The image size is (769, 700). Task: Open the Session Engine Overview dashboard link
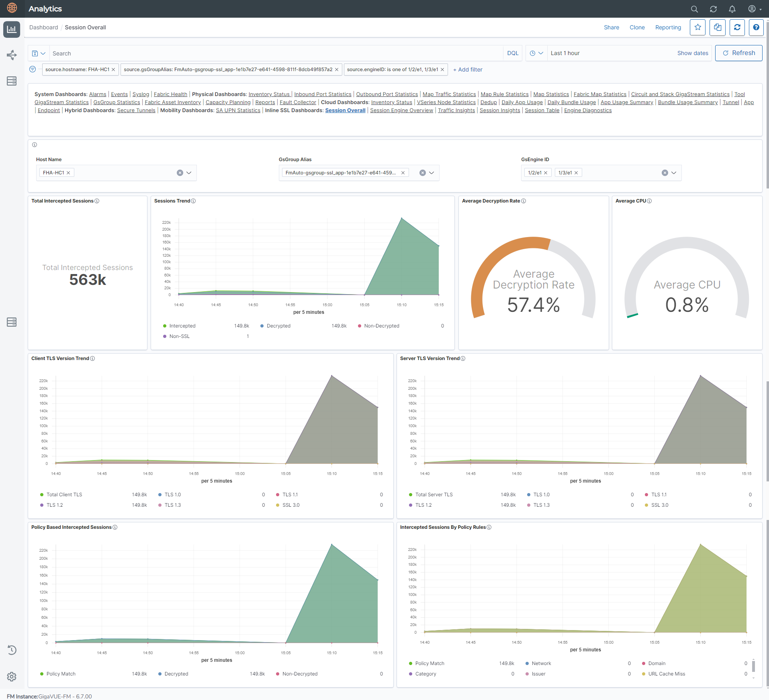[x=401, y=111]
